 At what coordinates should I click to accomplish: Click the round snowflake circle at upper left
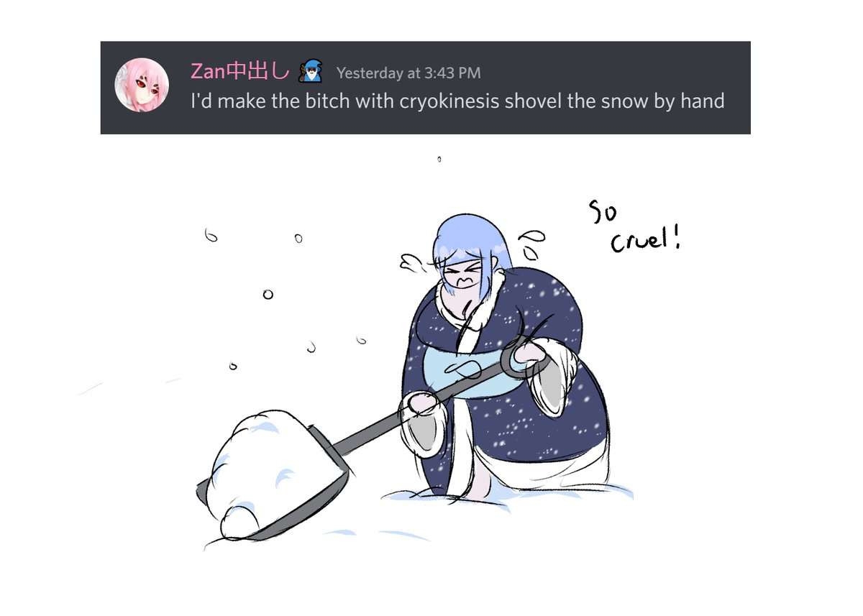[x=268, y=294]
